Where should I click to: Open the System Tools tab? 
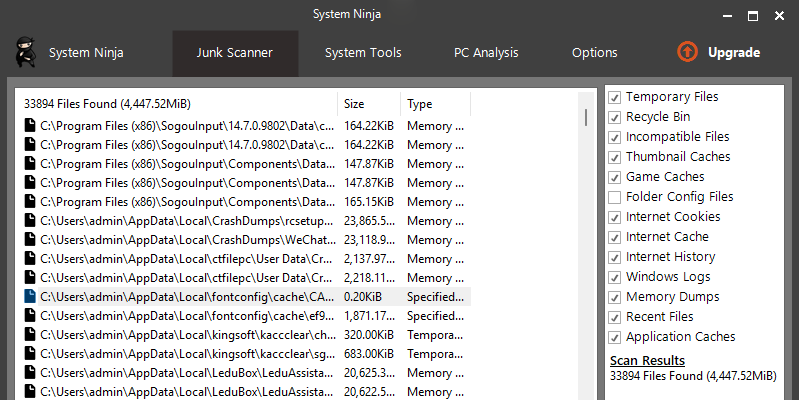coord(363,52)
